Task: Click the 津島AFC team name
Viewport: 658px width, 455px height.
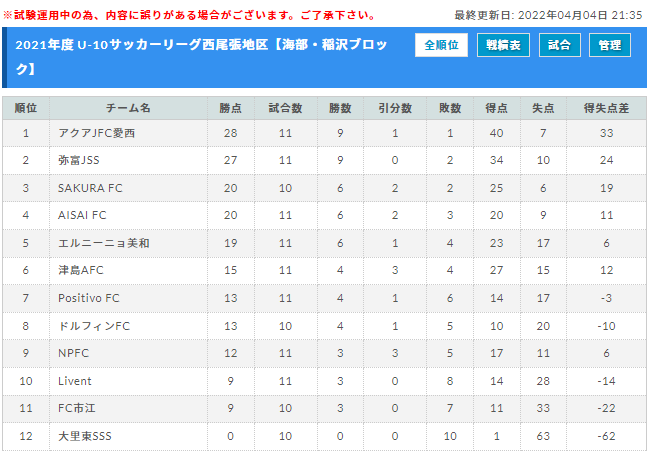Action: point(81,270)
